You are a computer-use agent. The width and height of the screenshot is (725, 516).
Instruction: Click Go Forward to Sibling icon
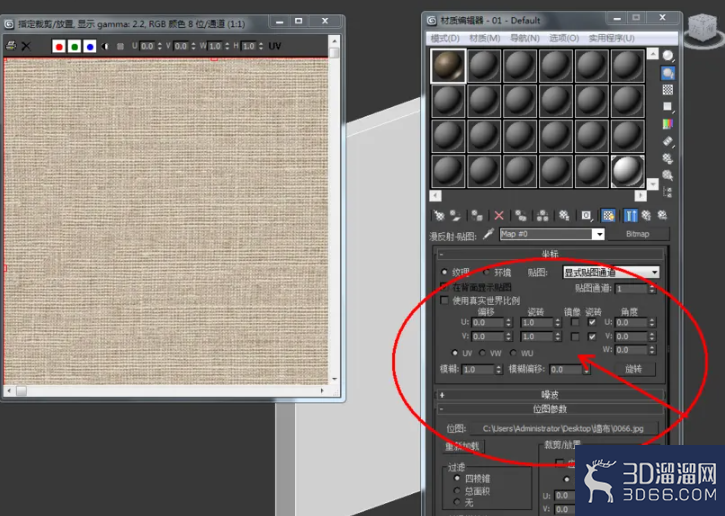(663, 215)
